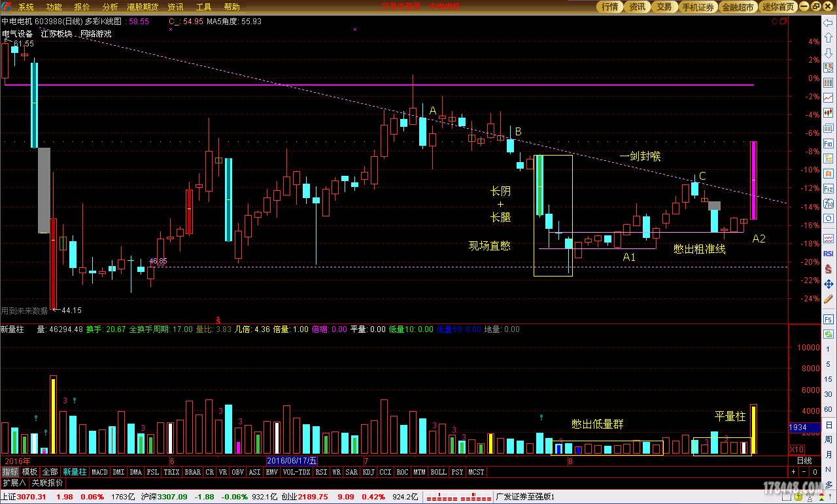This screenshot has width=837, height=504.
Task: Click the F12 trading icon
Action: 828,189
